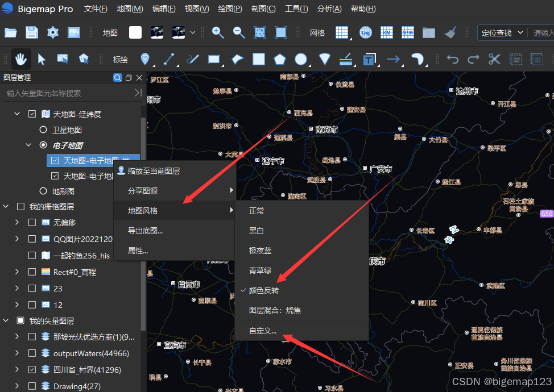554x392 pixels.
Task: Select the straight line drawing tool
Action: click(x=169, y=59)
